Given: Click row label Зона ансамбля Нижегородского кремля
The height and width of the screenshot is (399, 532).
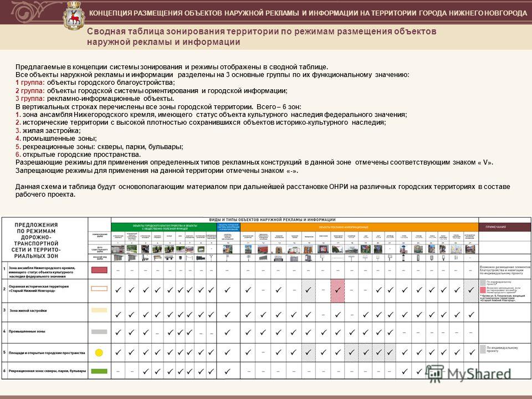Looking at the screenshot, I should click(42, 272).
